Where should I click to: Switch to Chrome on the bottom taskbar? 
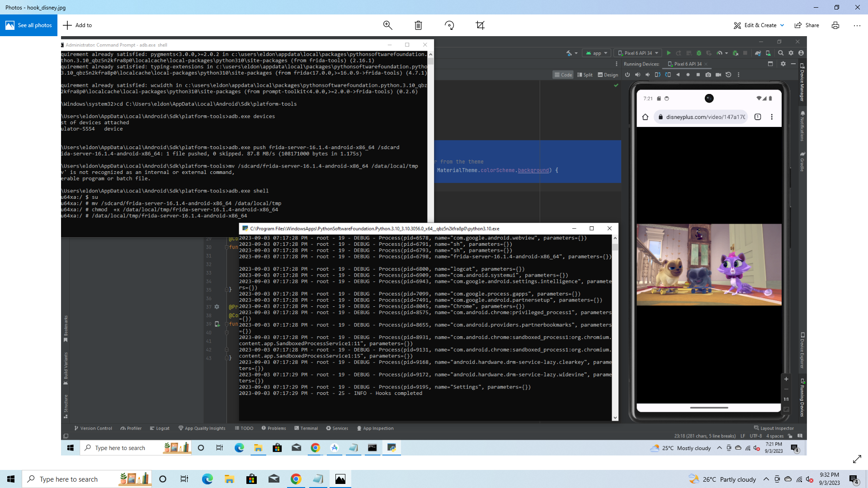296,479
